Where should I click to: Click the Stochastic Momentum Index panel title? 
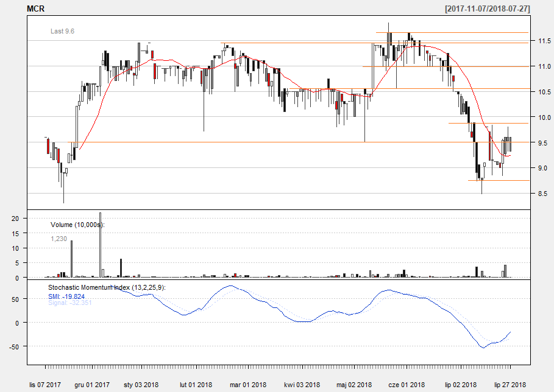(107, 287)
